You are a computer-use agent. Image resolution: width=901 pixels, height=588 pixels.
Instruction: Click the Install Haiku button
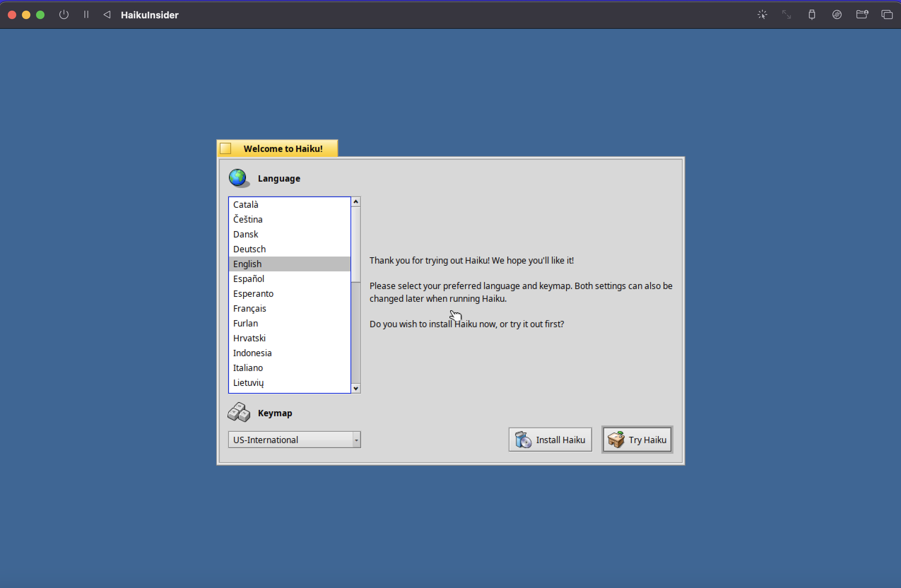(x=550, y=440)
